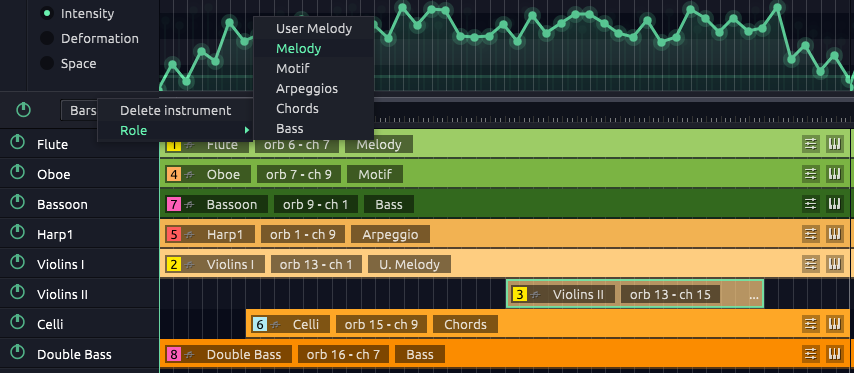Open mixer settings icon on Celli track
854x373 pixels.
(810, 324)
